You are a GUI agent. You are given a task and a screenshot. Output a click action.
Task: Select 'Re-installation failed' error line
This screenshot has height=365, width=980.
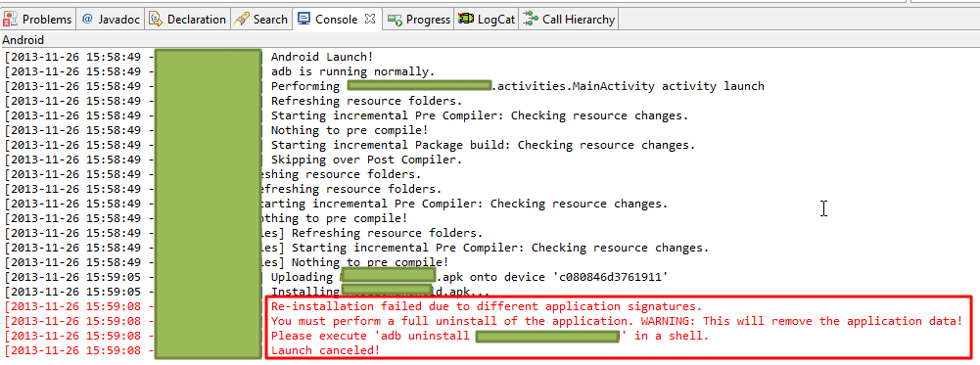coord(487,306)
